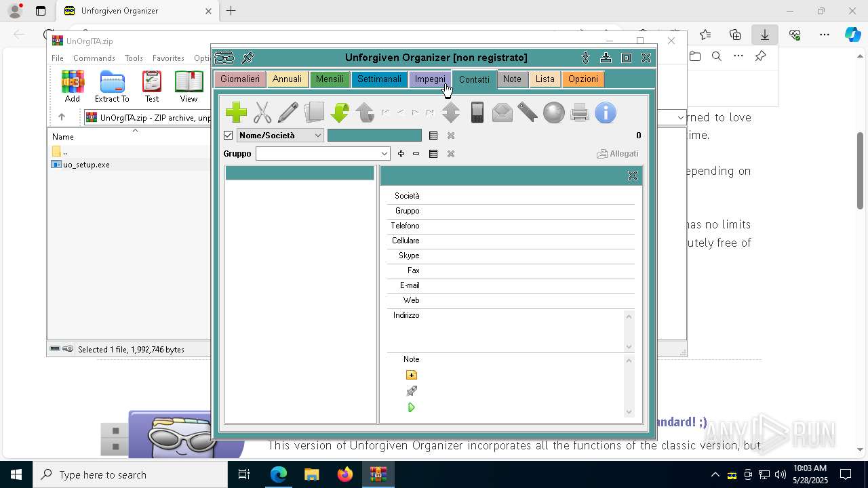Open the Settimanali tab
The width and height of the screenshot is (868, 488).
(x=379, y=79)
